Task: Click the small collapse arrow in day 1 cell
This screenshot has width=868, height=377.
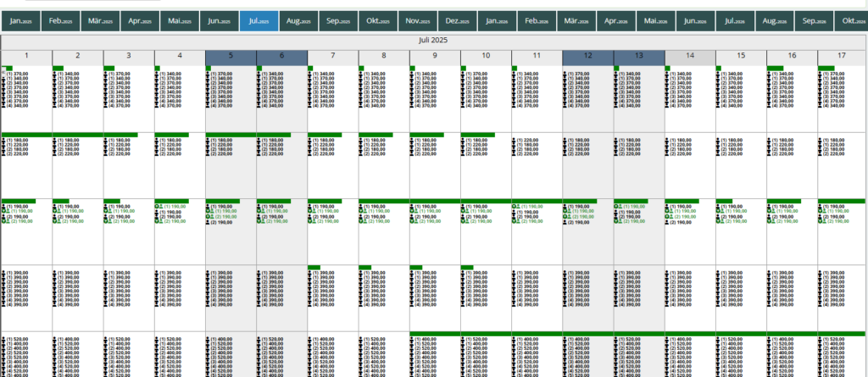Action: point(3,71)
